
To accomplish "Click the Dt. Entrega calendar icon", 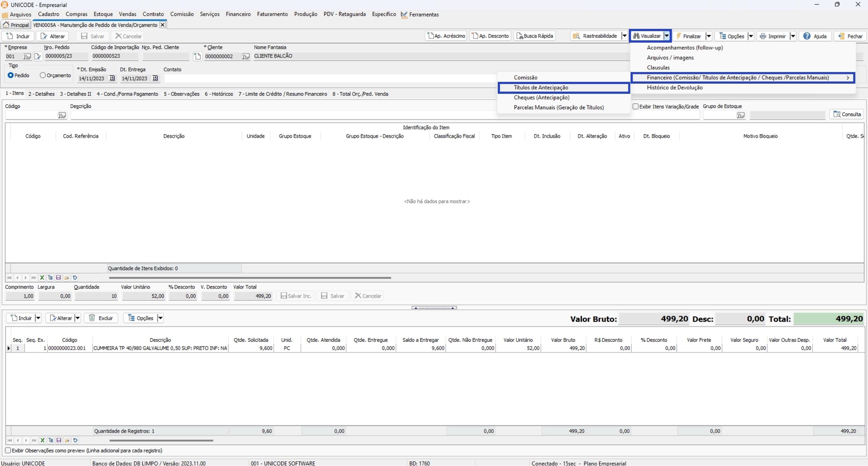I will [155, 78].
